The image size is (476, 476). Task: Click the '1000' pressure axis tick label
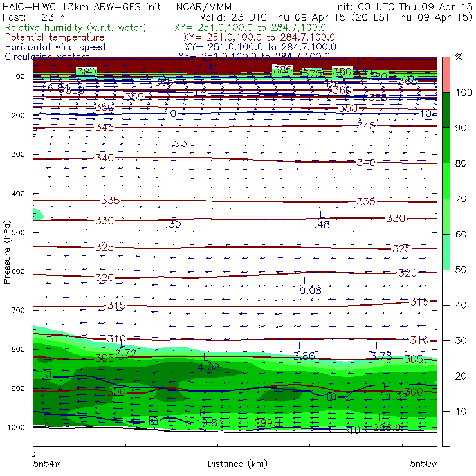tap(16, 427)
